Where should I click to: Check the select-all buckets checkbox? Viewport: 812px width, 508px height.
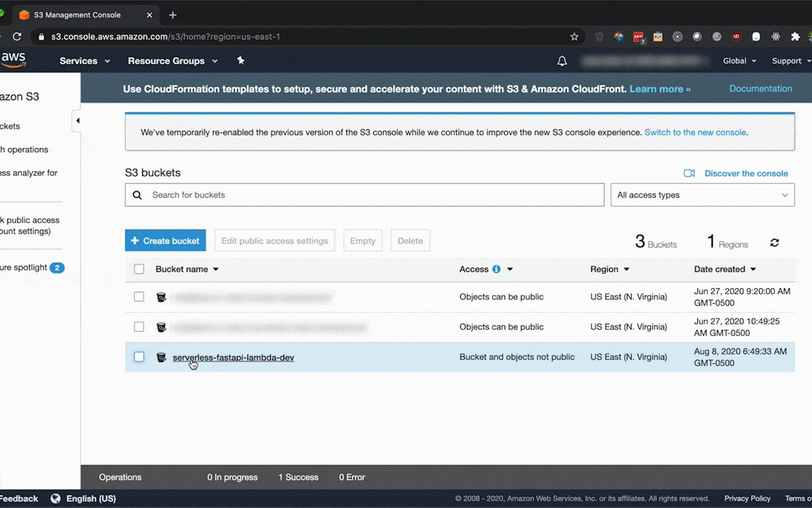tap(139, 269)
